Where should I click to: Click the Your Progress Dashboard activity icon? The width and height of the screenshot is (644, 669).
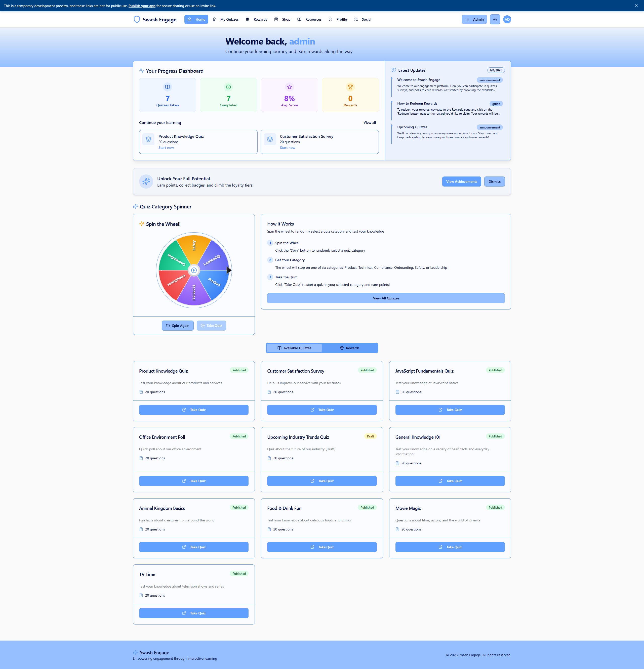click(x=142, y=71)
